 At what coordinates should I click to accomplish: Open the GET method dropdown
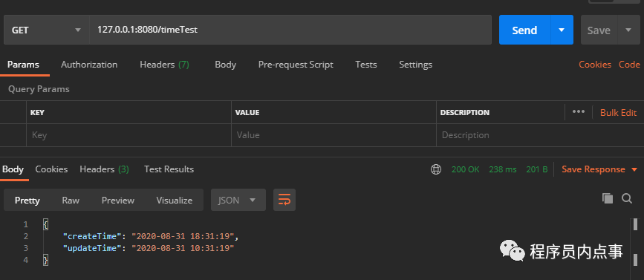[x=46, y=30]
